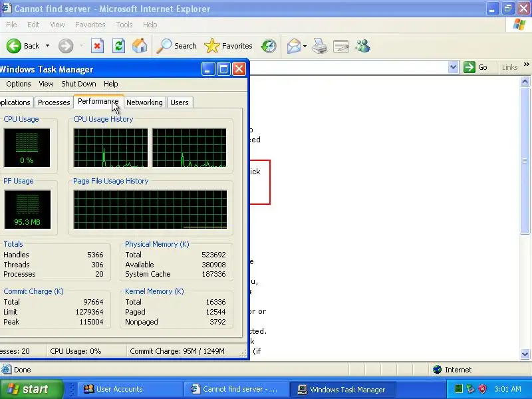Viewport: 532px width, 399px height.
Task: Click the Physical Memory Total 523692
Action: coord(213,255)
